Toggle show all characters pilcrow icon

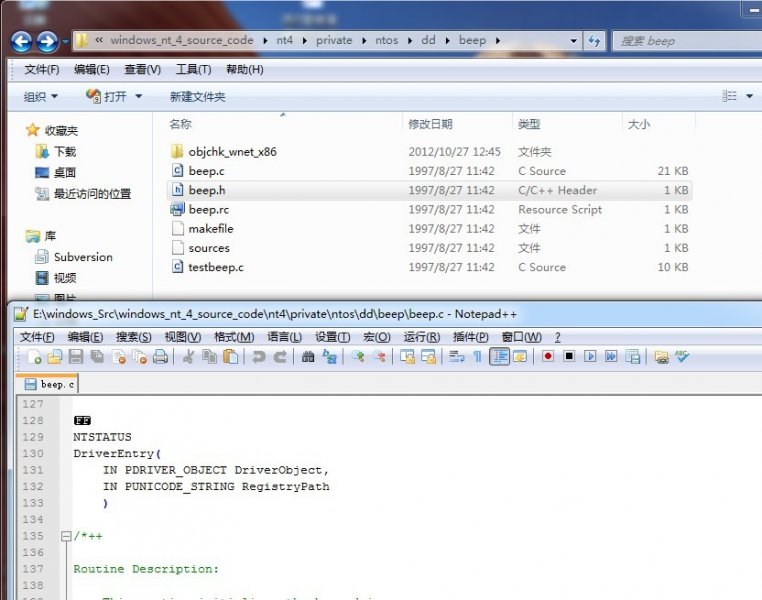tap(478, 357)
